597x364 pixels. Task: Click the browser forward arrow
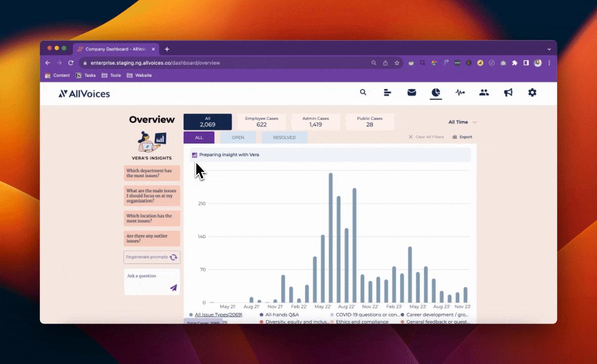point(59,63)
